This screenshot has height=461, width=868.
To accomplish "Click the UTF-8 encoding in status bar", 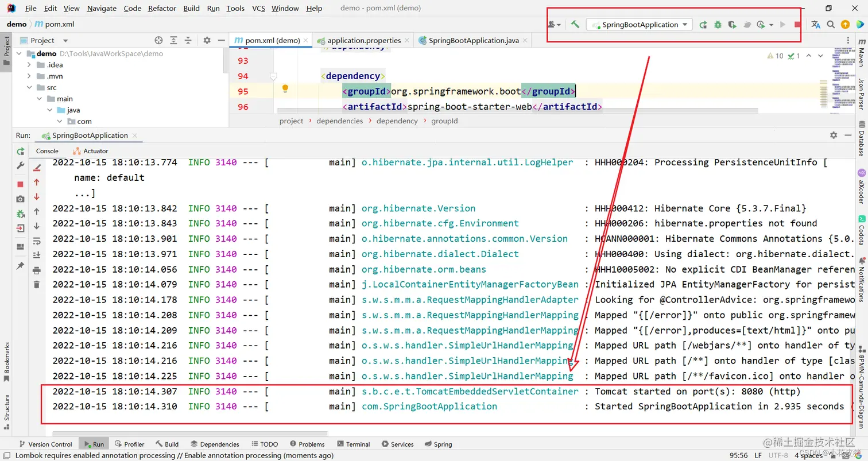I will point(777,455).
